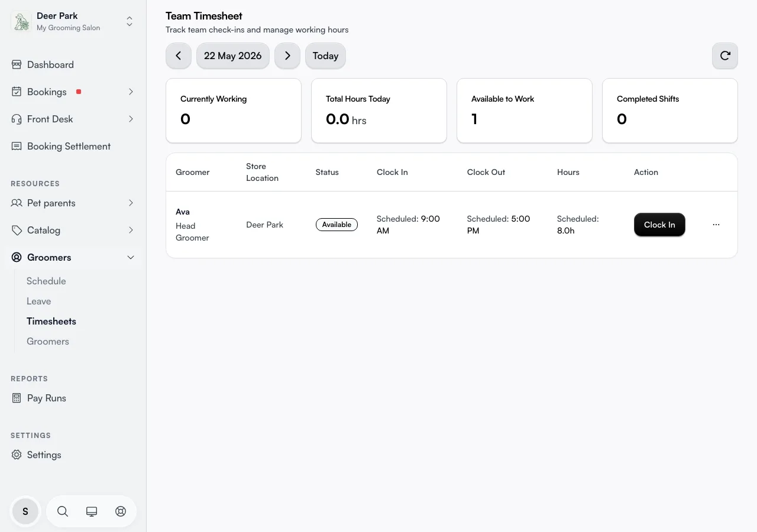The width and height of the screenshot is (757, 532).
Task: Open Settings page label
Action: (x=44, y=455)
